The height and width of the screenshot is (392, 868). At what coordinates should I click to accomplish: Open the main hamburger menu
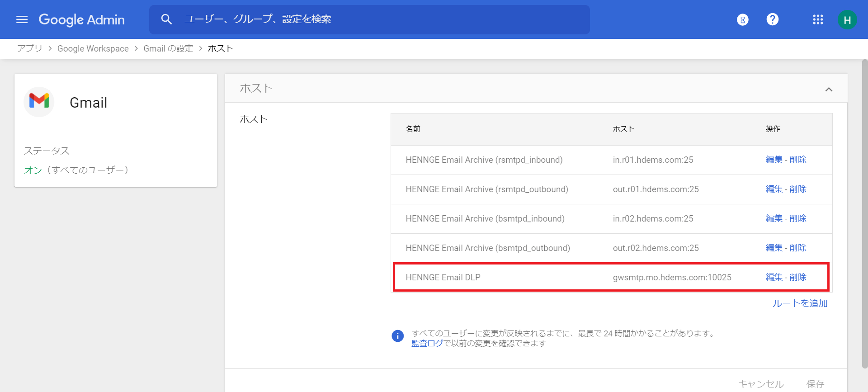coord(22,19)
